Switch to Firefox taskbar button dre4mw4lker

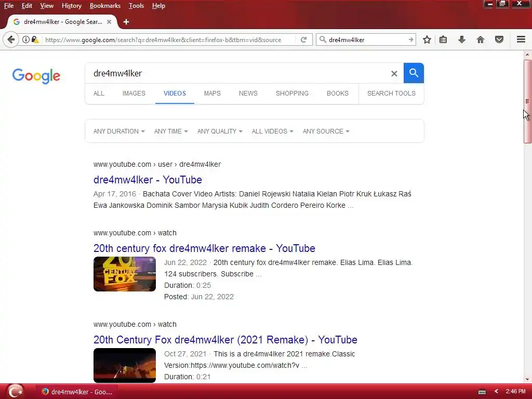77,392
